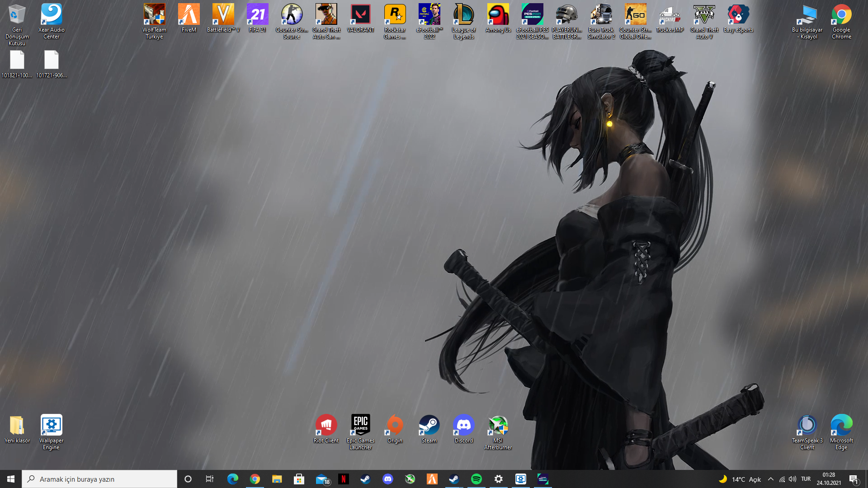The width and height of the screenshot is (868, 488).
Task: Click the Among Us desktop icon
Action: tap(498, 18)
